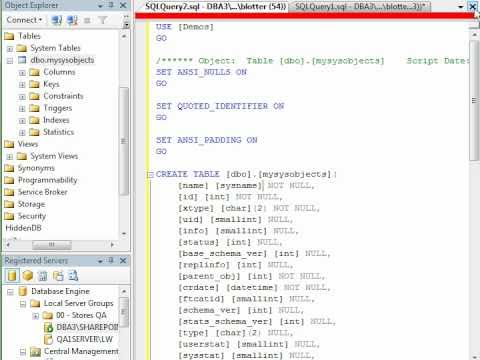
Task: Switch to SQLQuery7.sql tab
Action: pos(215,6)
